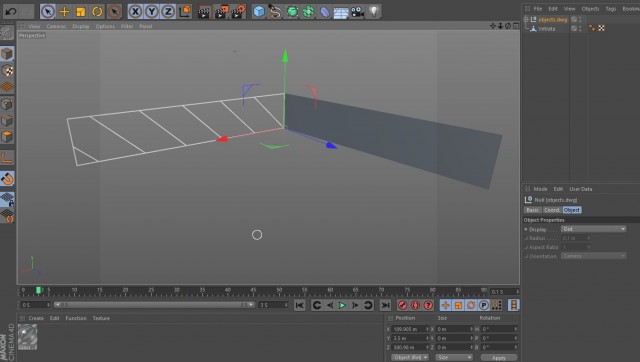Click Position X value field

click(x=411, y=329)
